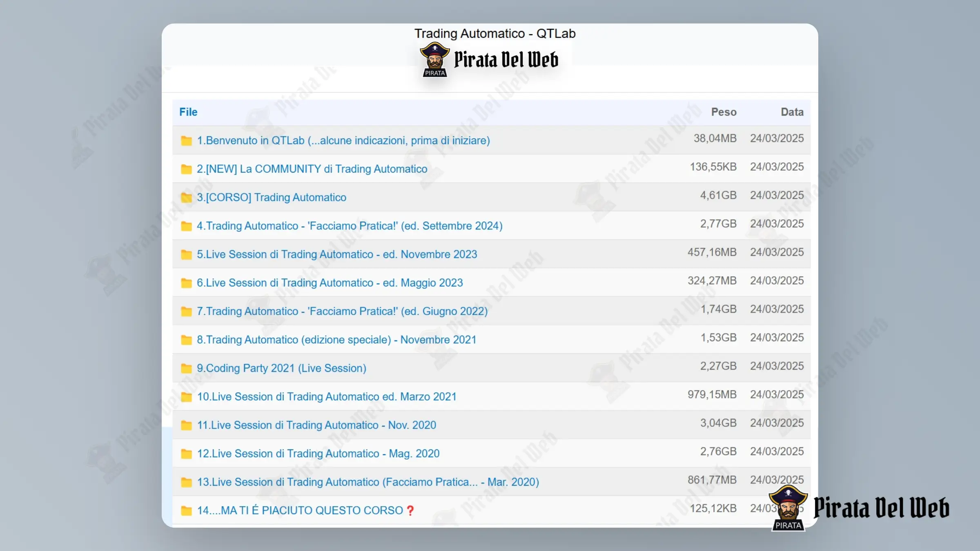
Task: Click folder icon beside 5.Live Session Novembre 2023
Action: 186,255
